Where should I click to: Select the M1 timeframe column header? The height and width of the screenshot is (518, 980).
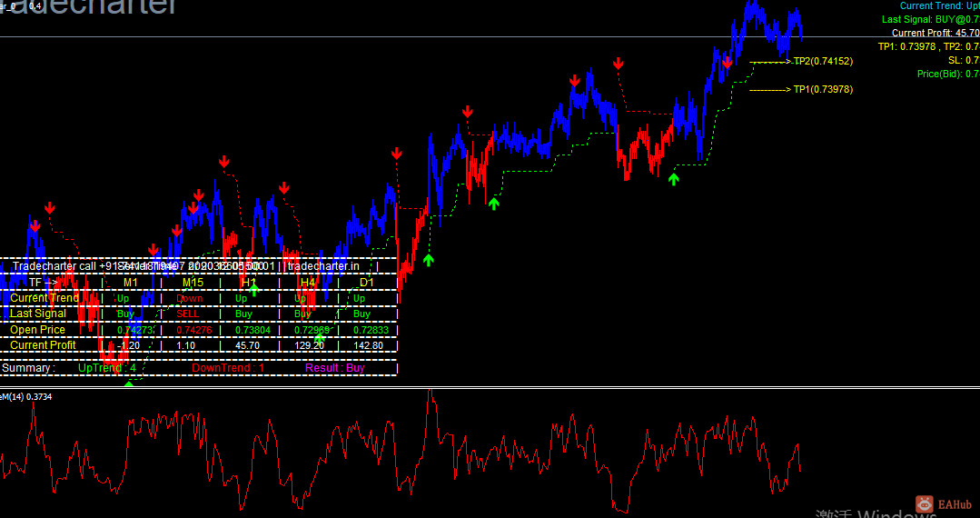point(130,282)
